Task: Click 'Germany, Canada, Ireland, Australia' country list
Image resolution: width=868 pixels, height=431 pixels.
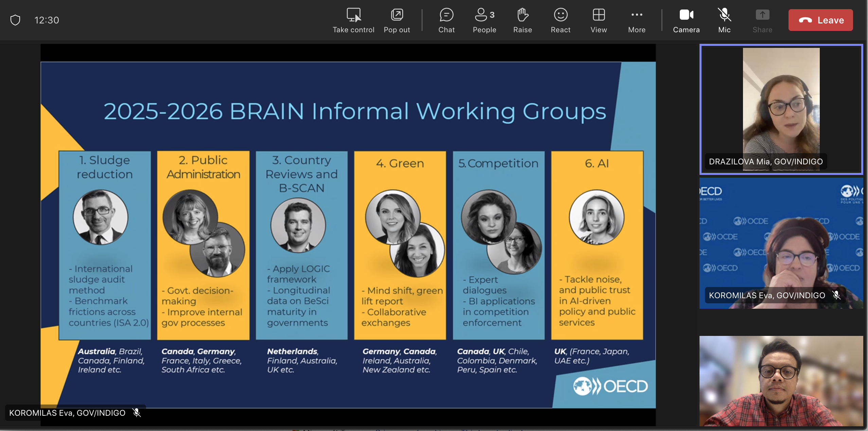Action: click(x=400, y=360)
